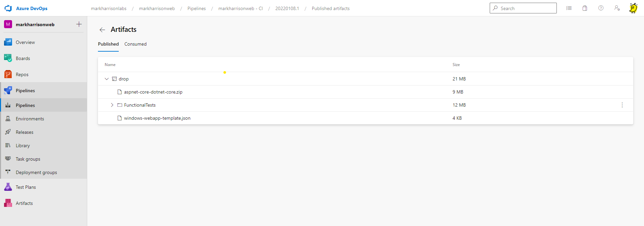Open the work items list icon

coord(569,8)
